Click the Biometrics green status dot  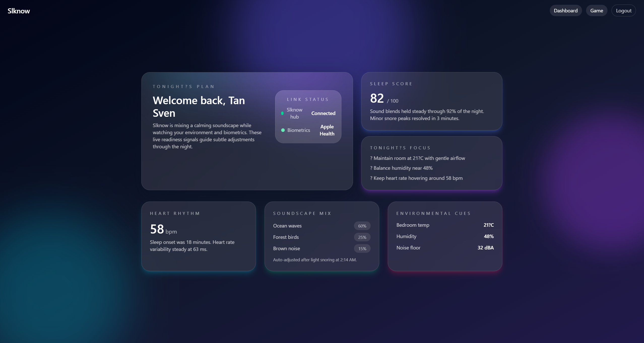pos(283,130)
